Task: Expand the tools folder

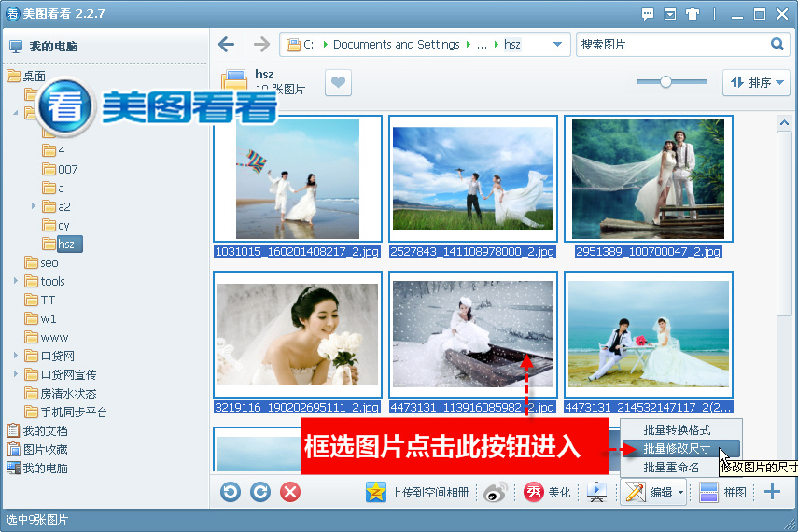Action: (x=16, y=281)
